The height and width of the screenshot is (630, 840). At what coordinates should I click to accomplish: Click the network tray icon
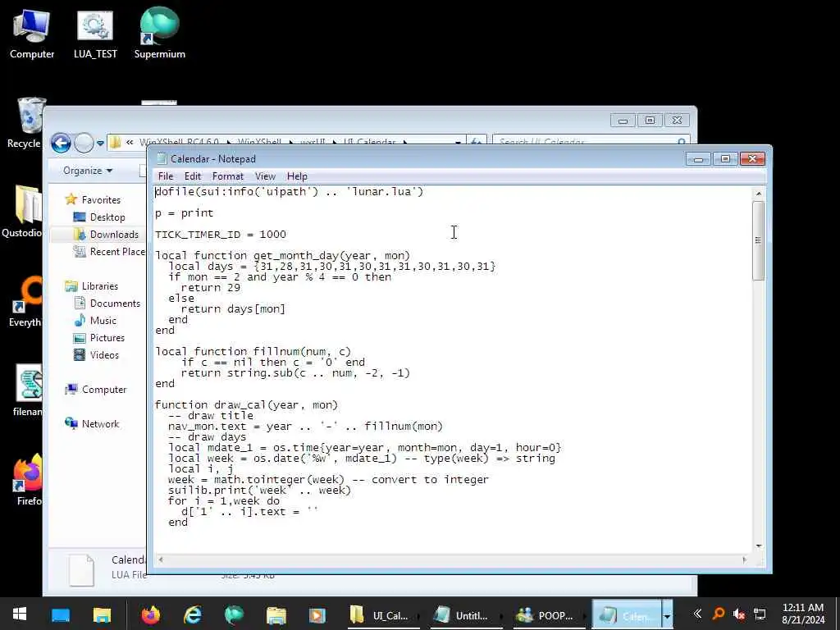pos(759,614)
